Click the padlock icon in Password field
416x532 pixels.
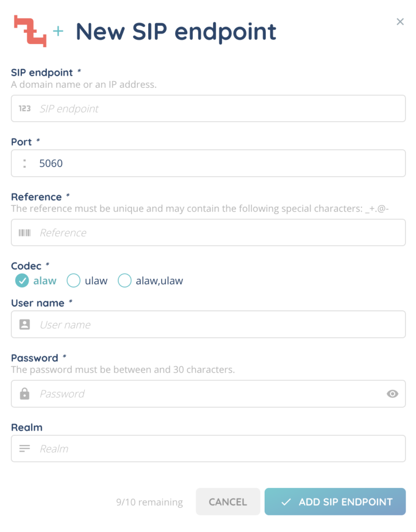24,394
